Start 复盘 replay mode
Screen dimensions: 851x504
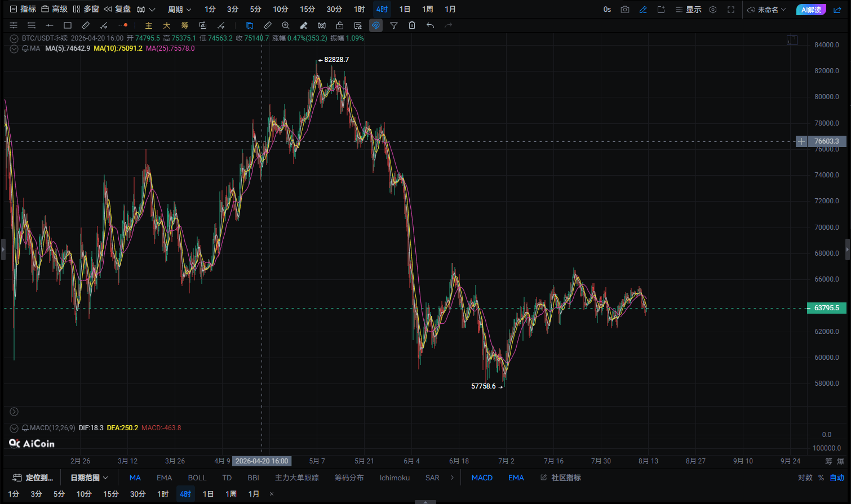[118, 9]
